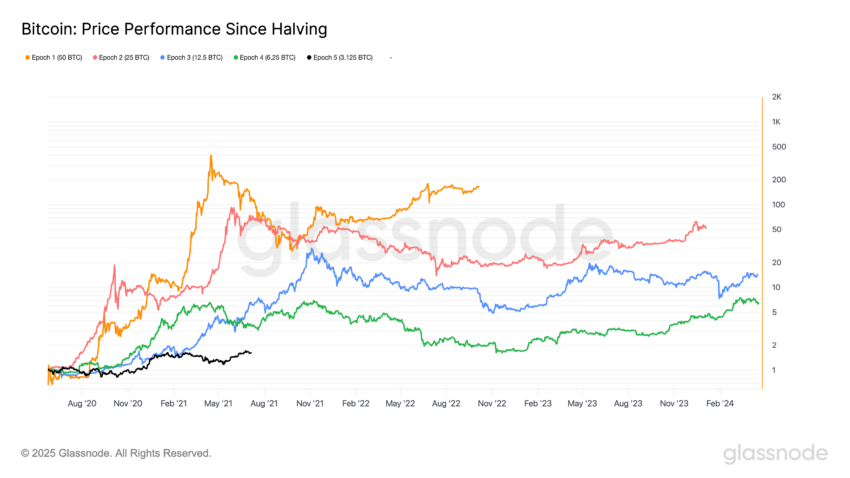Click the glassnode logo at bottom right

pyautogui.click(x=775, y=454)
